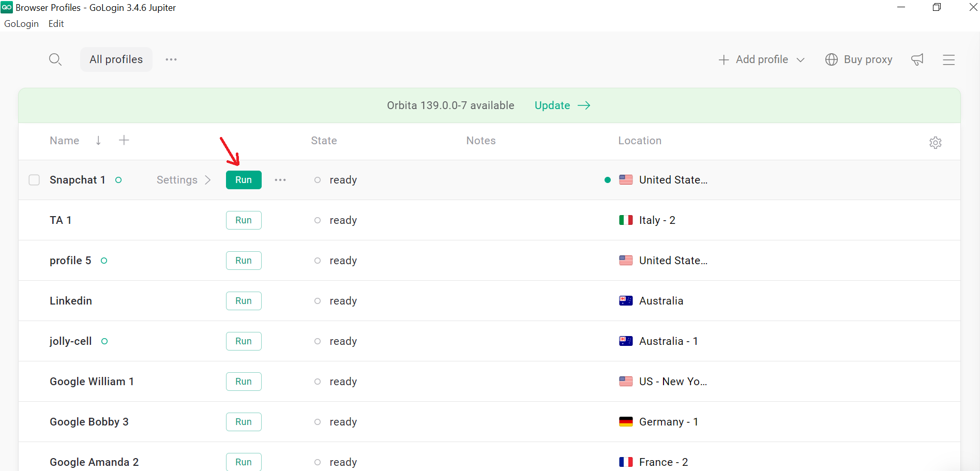Click the Update link for Orbita

(562, 105)
